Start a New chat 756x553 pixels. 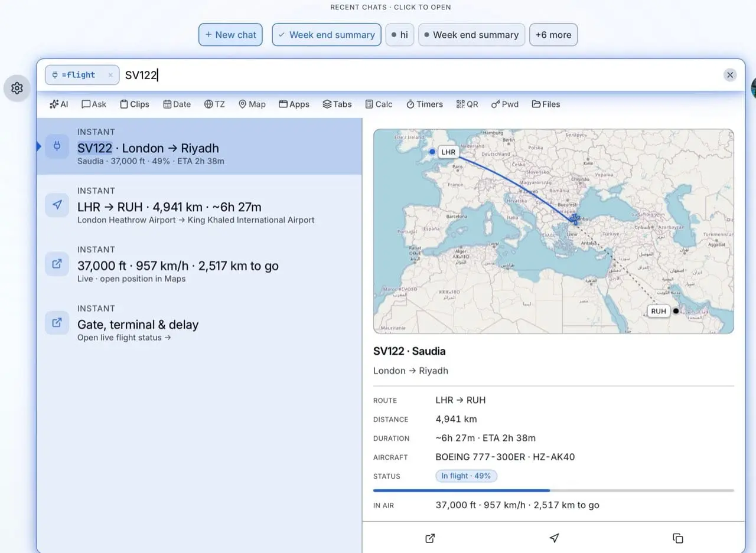(230, 35)
